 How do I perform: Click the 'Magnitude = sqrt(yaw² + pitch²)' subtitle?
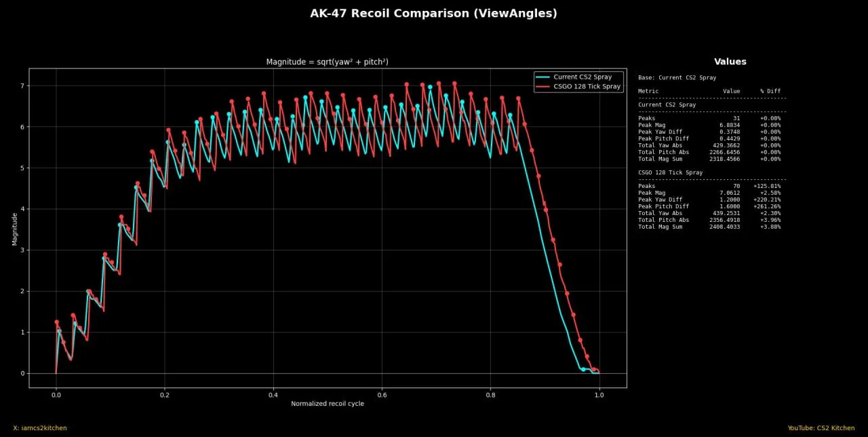point(328,62)
